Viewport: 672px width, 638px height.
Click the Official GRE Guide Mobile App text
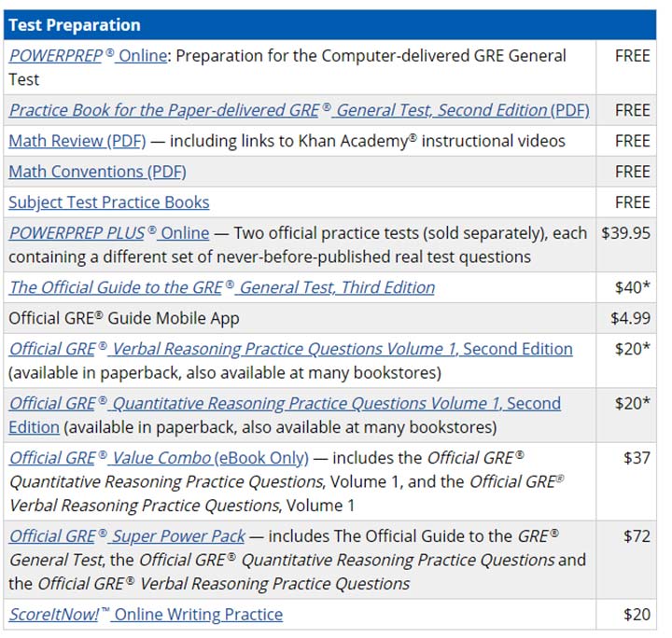pyautogui.click(x=124, y=319)
